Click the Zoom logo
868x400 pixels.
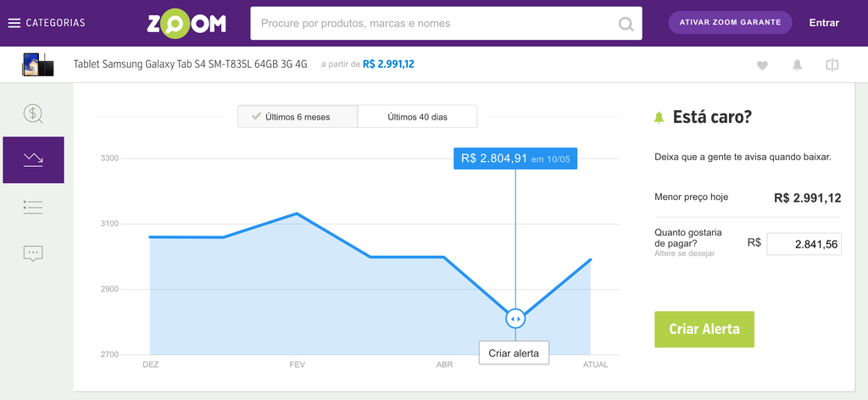(186, 23)
